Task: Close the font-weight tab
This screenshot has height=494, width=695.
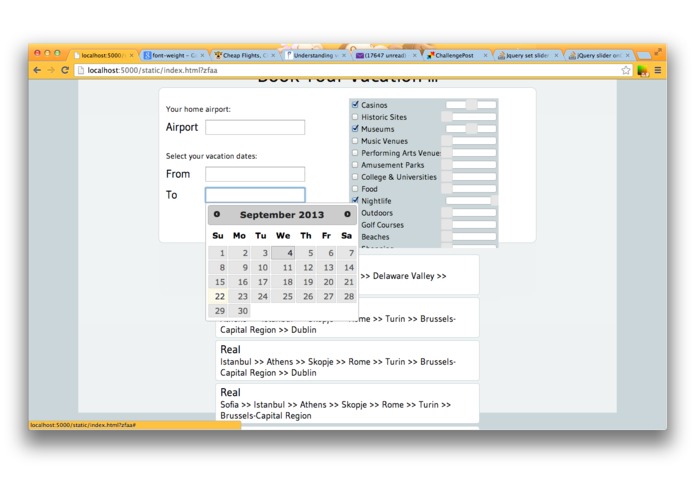Action: (x=202, y=55)
